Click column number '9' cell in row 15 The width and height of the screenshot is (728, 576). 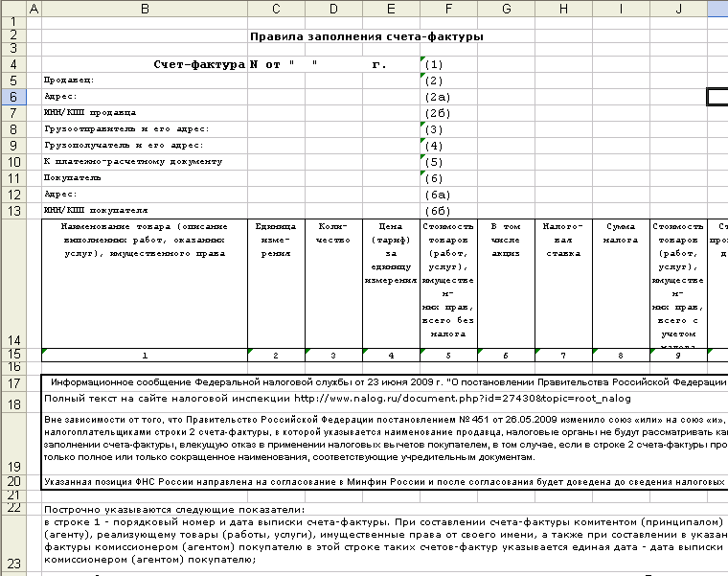(679, 355)
